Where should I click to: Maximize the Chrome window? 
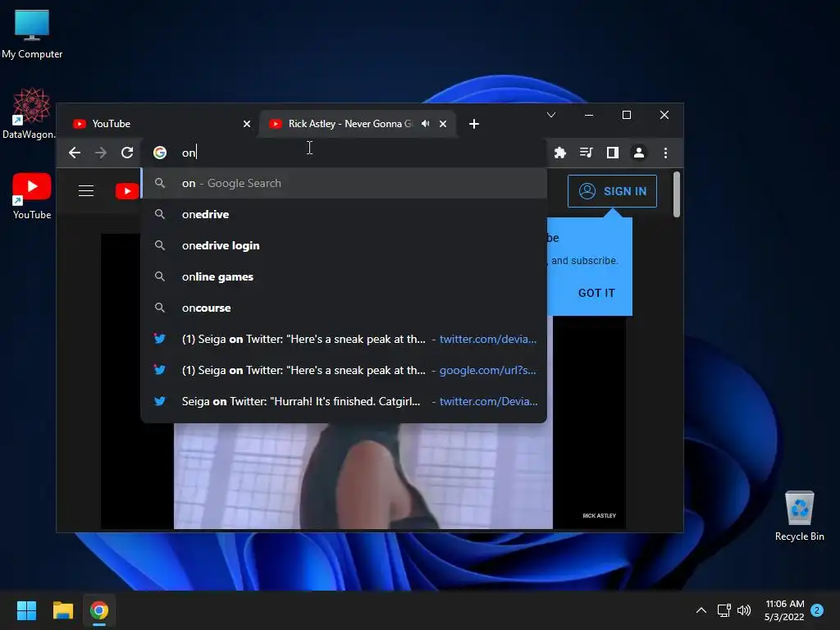[626, 115]
